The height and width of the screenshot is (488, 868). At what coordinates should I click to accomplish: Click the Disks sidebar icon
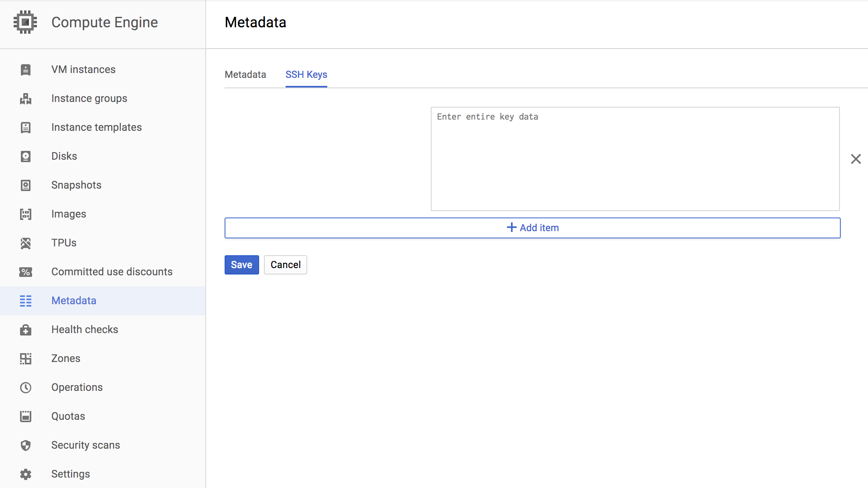26,157
